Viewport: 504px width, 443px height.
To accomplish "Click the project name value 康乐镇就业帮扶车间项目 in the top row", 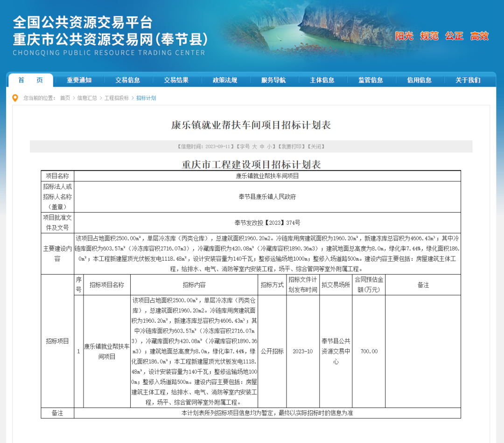I will coord(267,176).
